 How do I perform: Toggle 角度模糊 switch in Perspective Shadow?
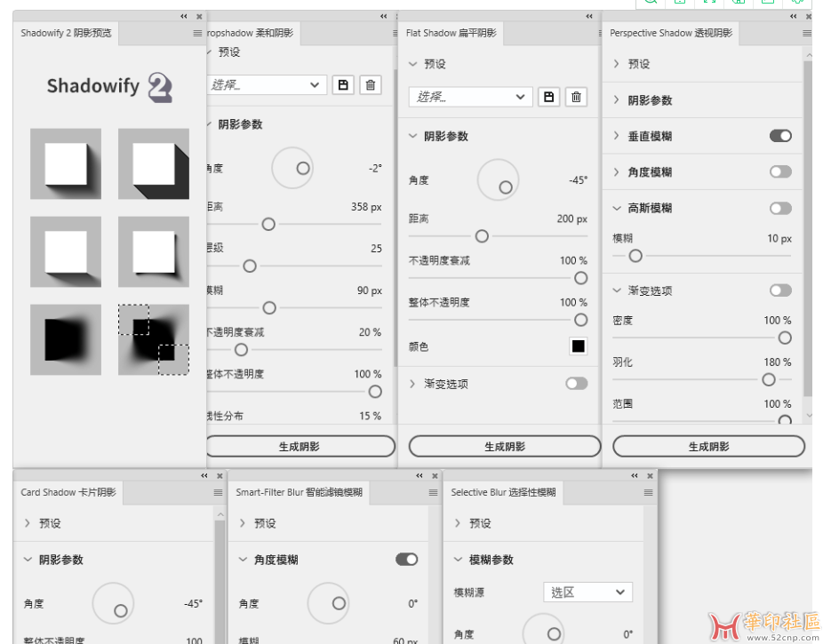[x=780, y=171]
